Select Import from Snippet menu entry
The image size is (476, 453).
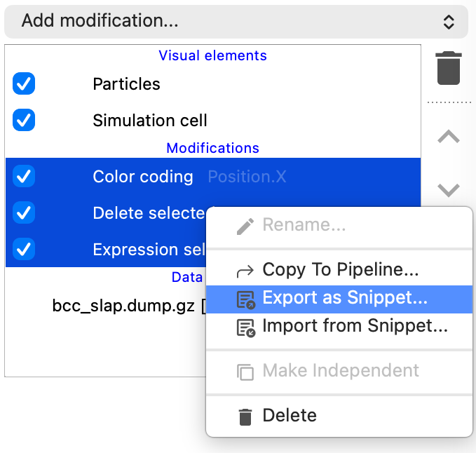tap(354, 326)
